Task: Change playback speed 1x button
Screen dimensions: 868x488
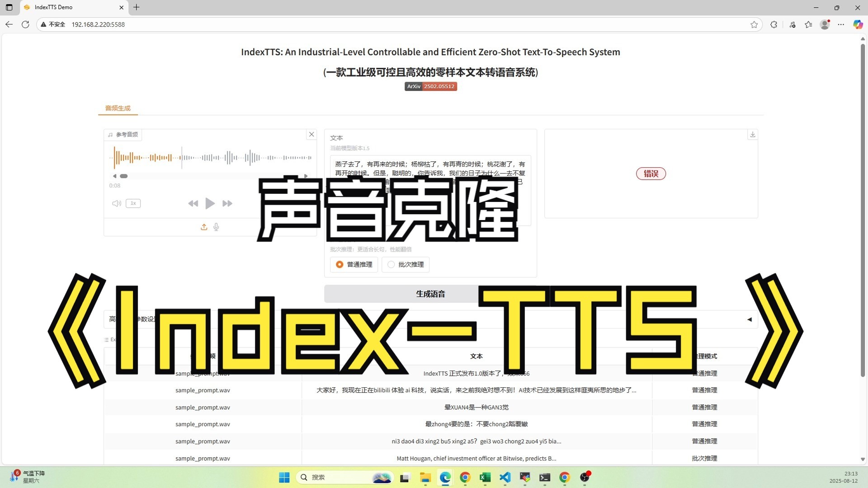Action: pyautogui.click(x=133, y=203)
